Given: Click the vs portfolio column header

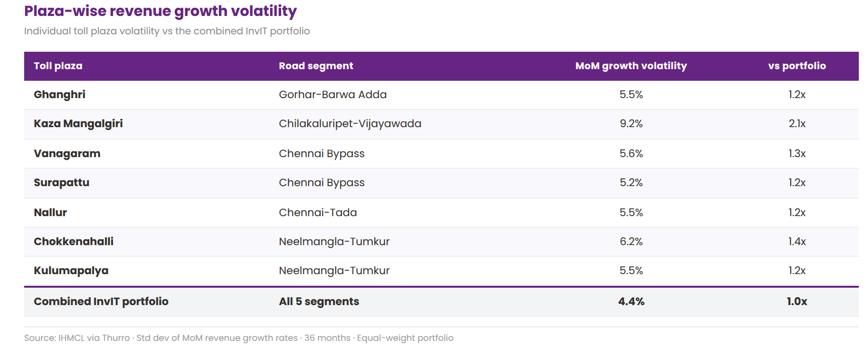Looking at the screenshot, I should pyautogui.click(x=797, y=66).
